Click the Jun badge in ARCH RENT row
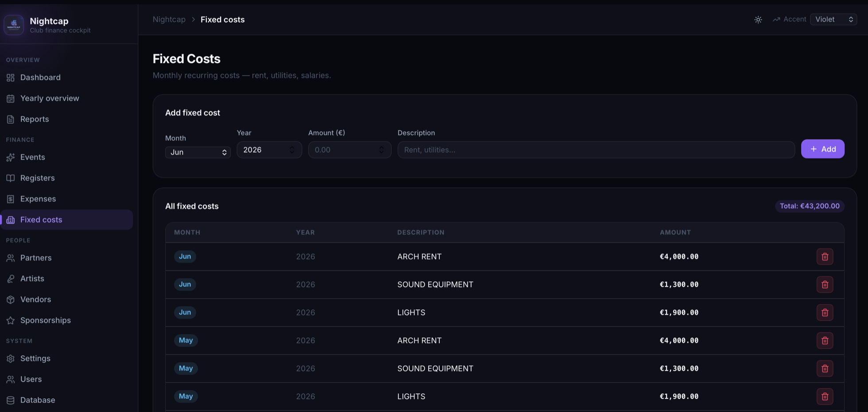Image resolution: width=868 pixels, height=412 pixels. pos(185,257)
